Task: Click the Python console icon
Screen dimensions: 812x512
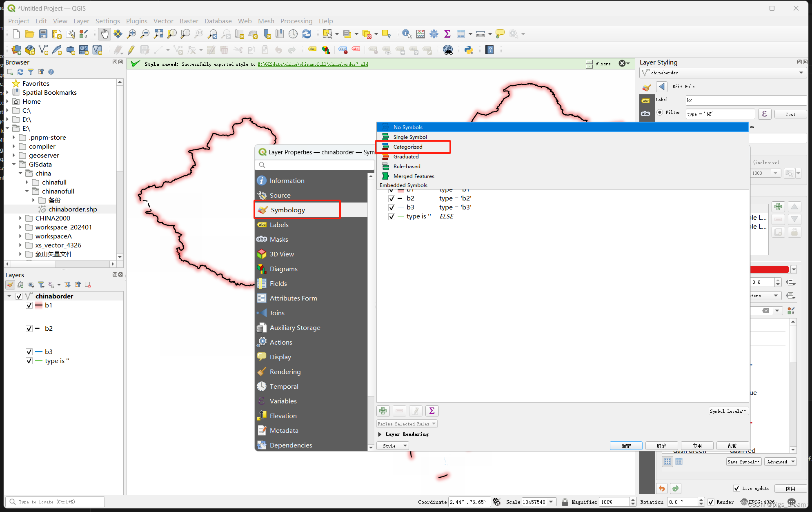Action: click(468, 50)
